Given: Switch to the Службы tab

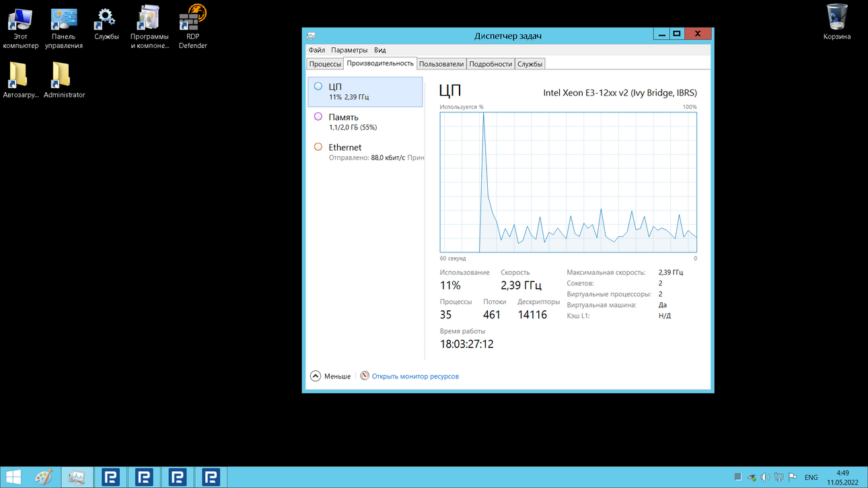Looking at the screenshot, I should click(530, 64).
